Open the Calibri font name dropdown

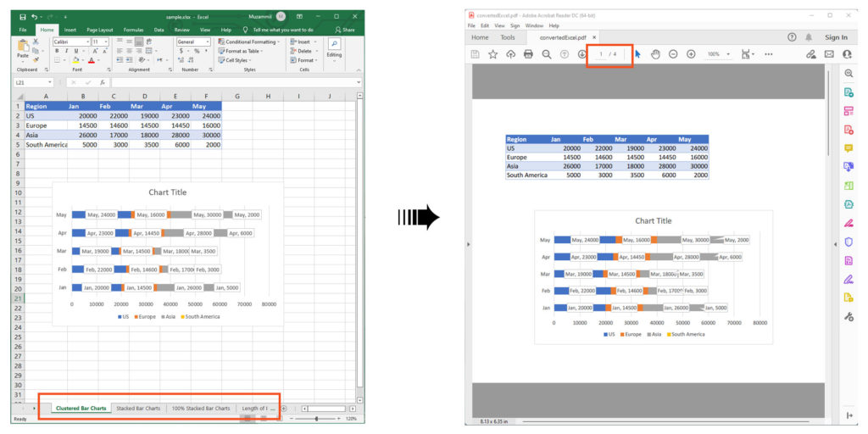pyautogui.click(x=72, y=42)
